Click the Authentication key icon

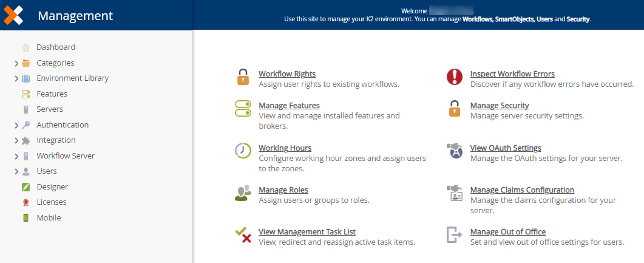point(26,125)
